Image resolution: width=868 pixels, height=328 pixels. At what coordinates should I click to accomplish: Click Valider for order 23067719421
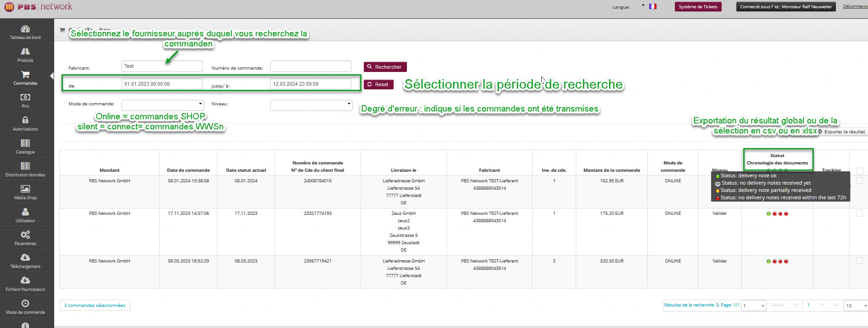coord(719,261)
